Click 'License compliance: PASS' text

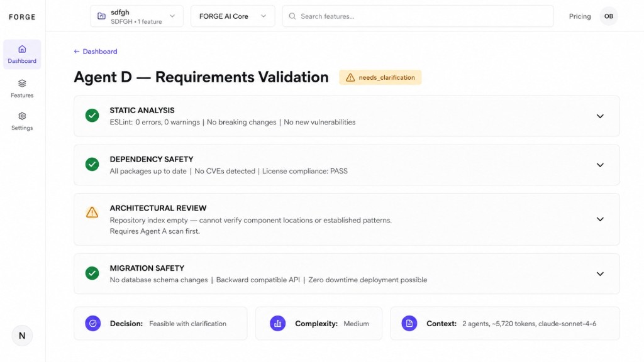(305, 171)
